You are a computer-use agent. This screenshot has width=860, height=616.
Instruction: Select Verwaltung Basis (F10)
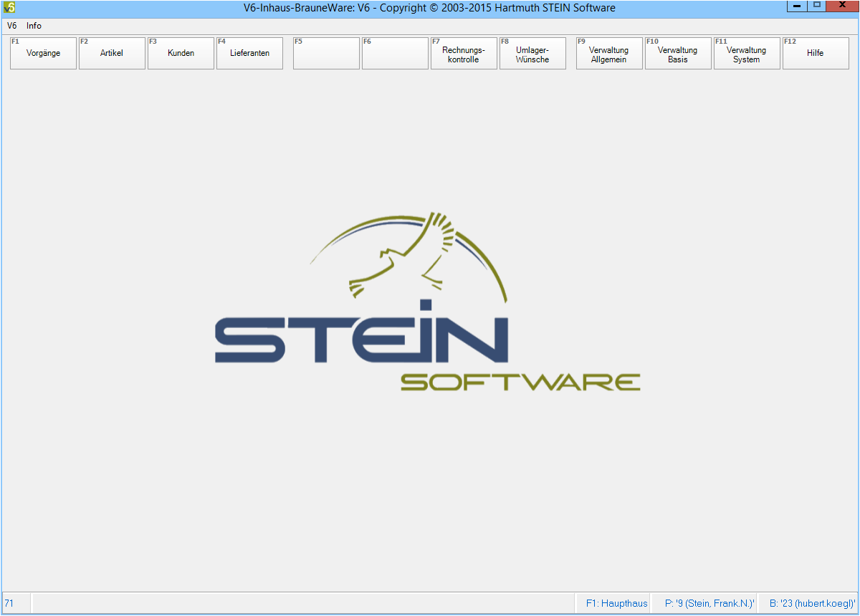point(678,54)
